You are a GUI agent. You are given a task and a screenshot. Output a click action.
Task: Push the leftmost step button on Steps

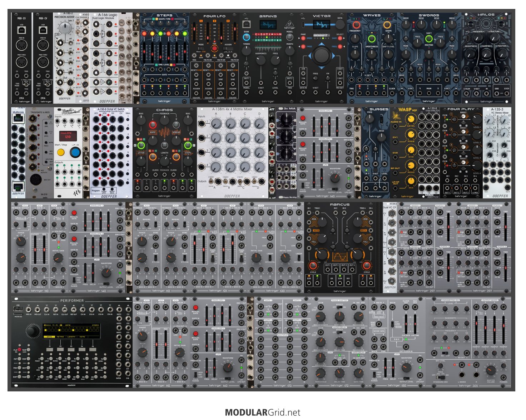tap(144, 34)
